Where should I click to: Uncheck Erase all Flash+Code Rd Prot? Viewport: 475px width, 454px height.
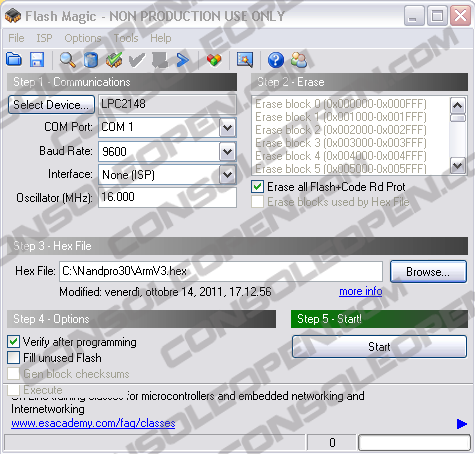tap(257, 187)
